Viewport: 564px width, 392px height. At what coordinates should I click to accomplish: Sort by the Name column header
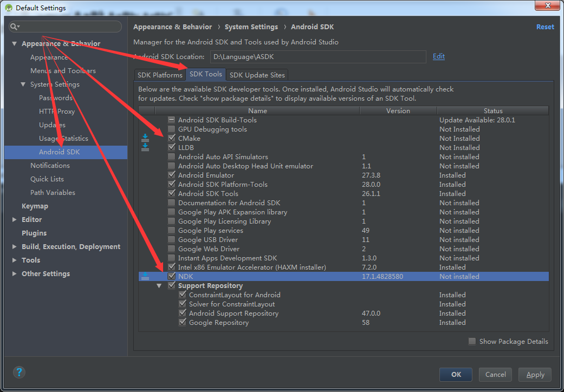tap(257, 110)
